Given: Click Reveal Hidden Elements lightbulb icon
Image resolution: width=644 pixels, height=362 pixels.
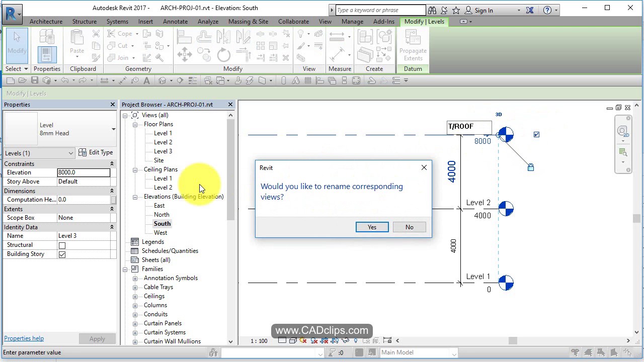Looking at the screenshot, I should click(x=355, y=340).
